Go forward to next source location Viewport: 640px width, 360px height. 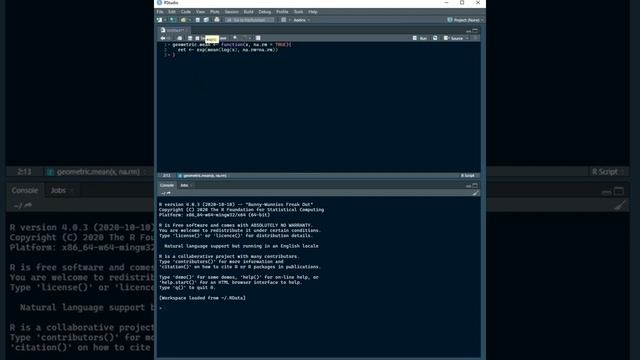[x=169, y=38]
